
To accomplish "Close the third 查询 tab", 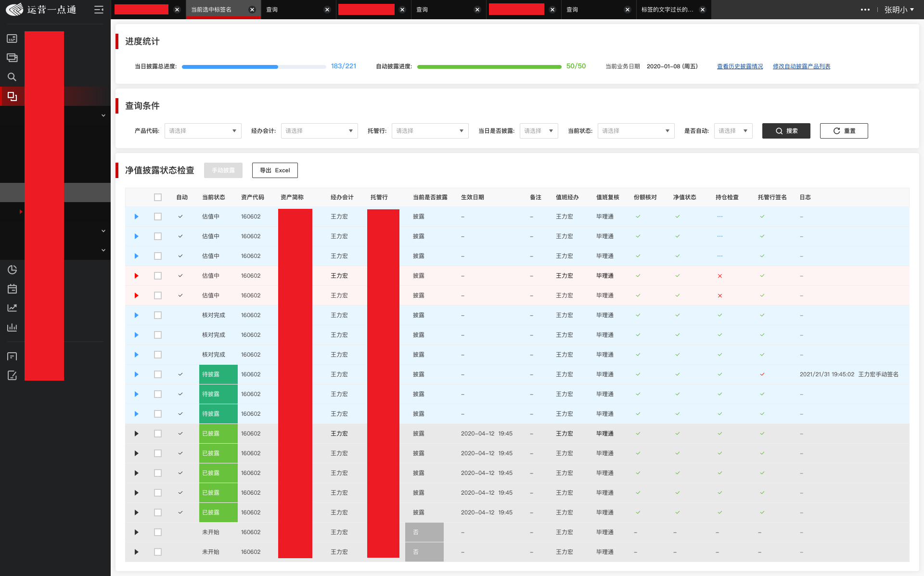I will coord(628,10).
